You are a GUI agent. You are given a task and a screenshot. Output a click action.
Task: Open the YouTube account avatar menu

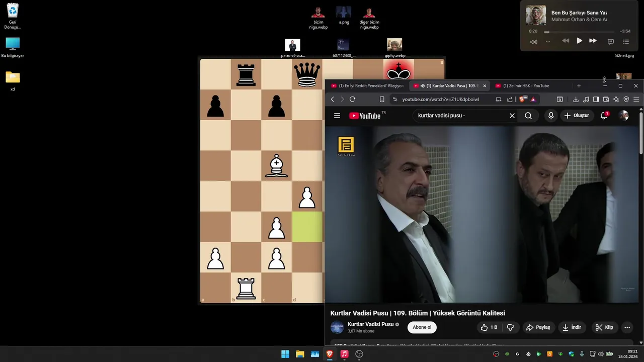tap(624, 116)
